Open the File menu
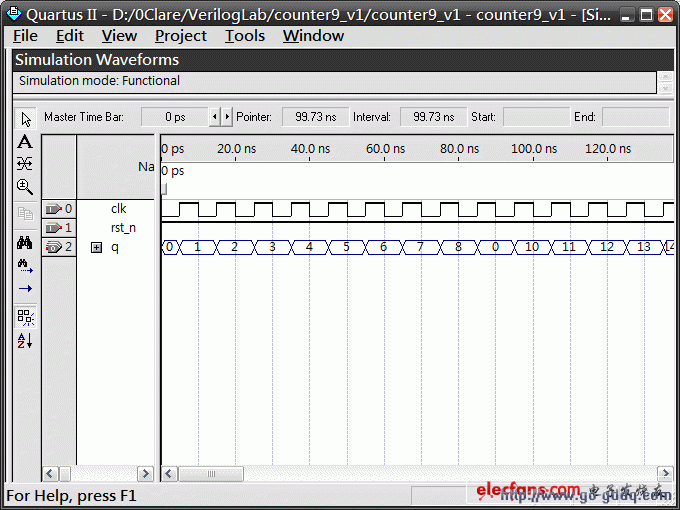Image resolution: width=680 pixels, height=510 pixels. click(x=25, y=36)
